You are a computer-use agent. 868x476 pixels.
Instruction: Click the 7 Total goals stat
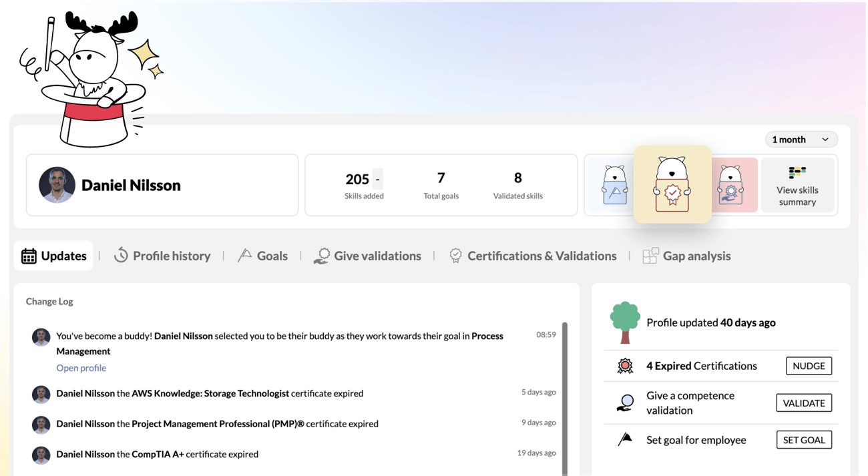click(x=441, y=185)
